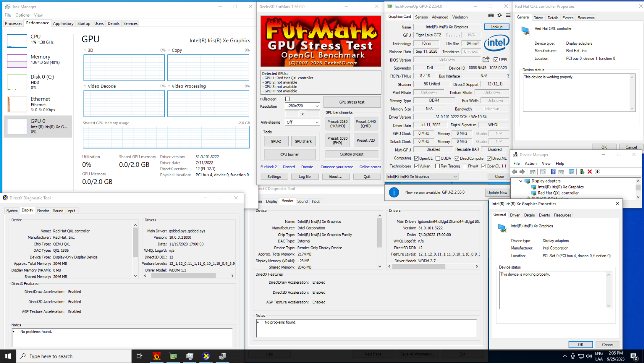644x363 pixels.
Task: Refresh GPU-Z readings using the refresh icon
Action: 499,15
